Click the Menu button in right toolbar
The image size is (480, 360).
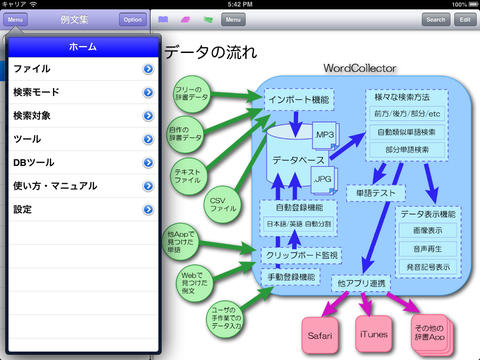233,20
